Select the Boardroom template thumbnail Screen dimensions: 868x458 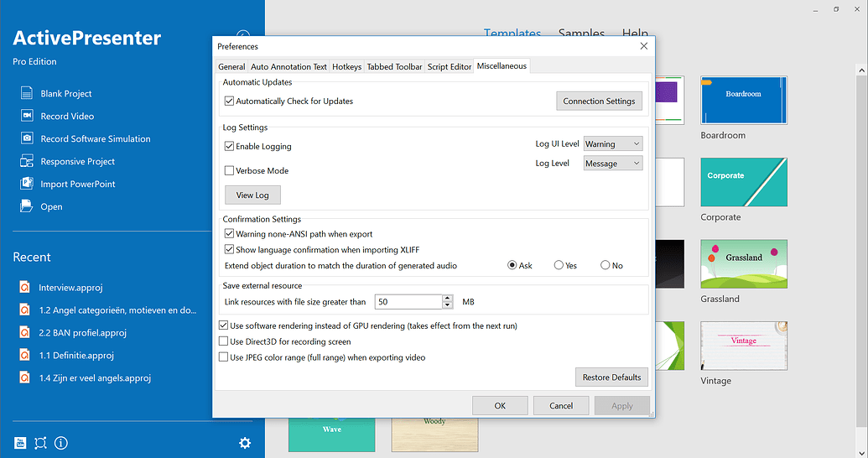743,101
